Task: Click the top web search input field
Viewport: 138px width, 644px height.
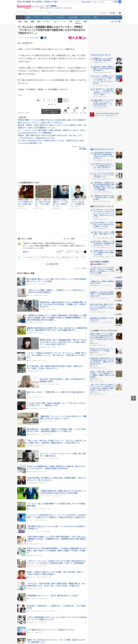Action: pyautogui.click(x=105, y=2)
